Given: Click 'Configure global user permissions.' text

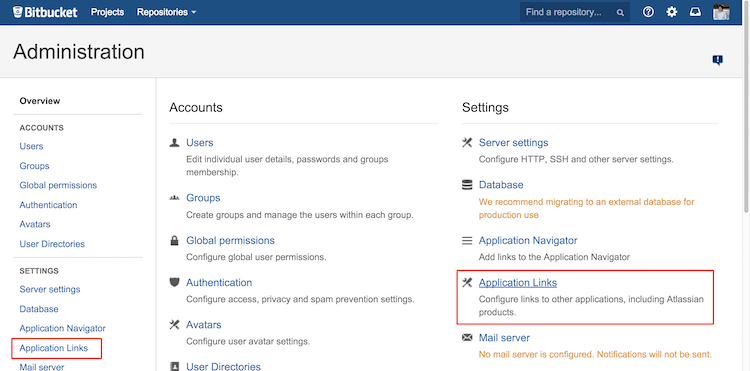Looking at the screenshot, I should tap(256, 257).
